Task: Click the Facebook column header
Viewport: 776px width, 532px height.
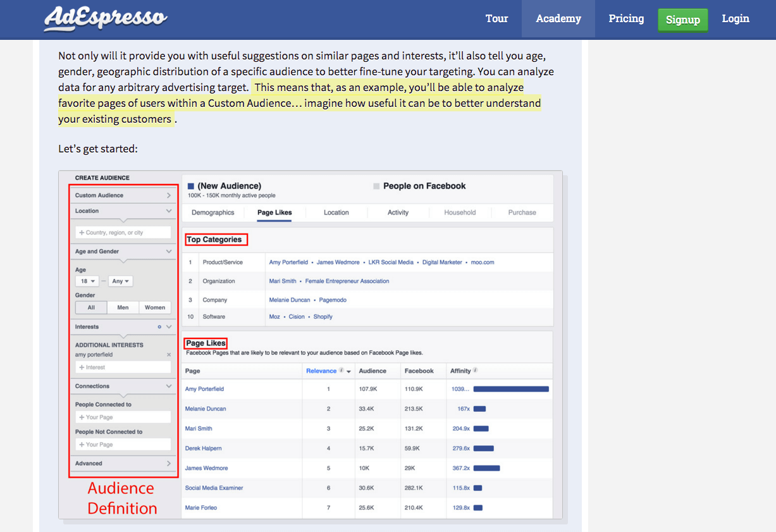Action: click(419, 371)
